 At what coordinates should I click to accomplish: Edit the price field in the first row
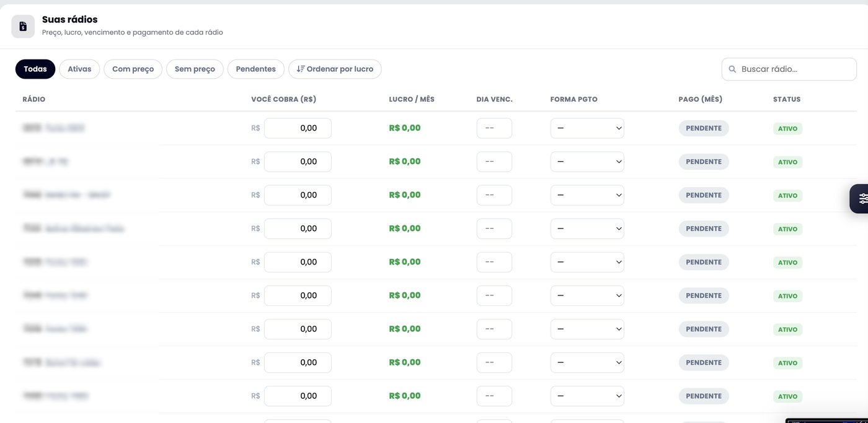(298, 128)
